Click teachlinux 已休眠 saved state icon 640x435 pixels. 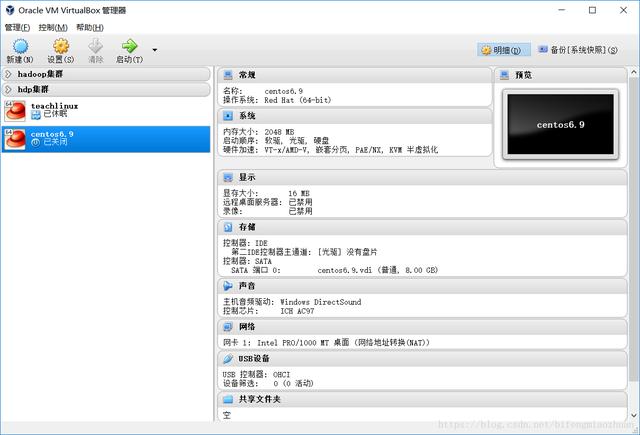click(36, 115)
